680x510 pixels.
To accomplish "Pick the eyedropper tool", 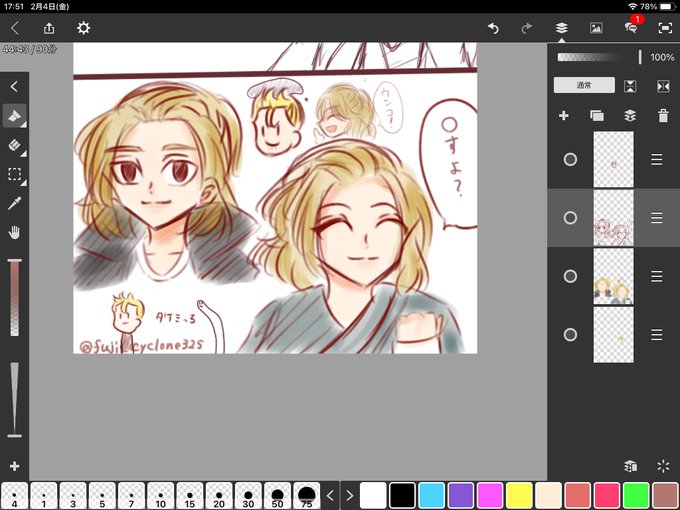I will coord(14,203).
